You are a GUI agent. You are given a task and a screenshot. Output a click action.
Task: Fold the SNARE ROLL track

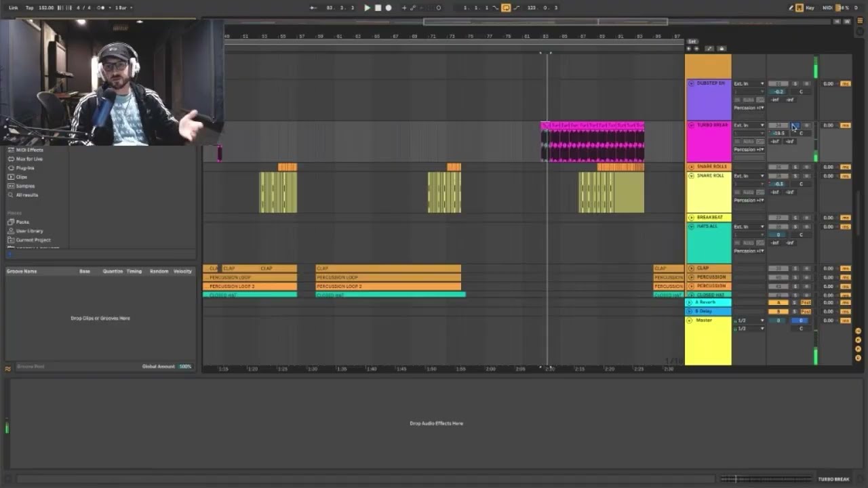[691, 176]
